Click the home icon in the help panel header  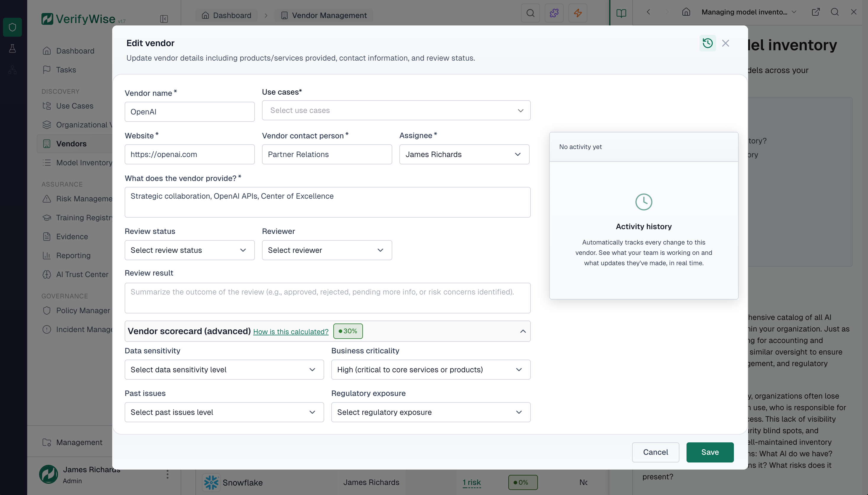pyautogui.click(x=686, y=12)
